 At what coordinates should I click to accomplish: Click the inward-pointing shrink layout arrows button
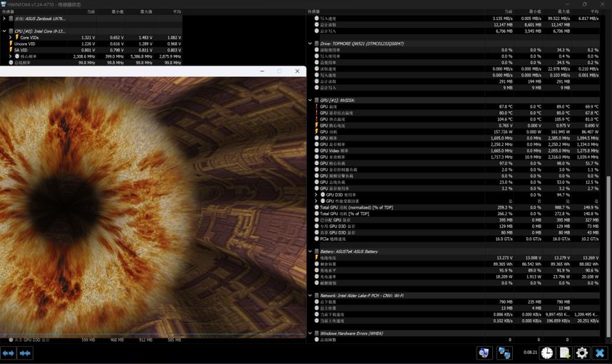pyautogui.click(x=26, y=353)
